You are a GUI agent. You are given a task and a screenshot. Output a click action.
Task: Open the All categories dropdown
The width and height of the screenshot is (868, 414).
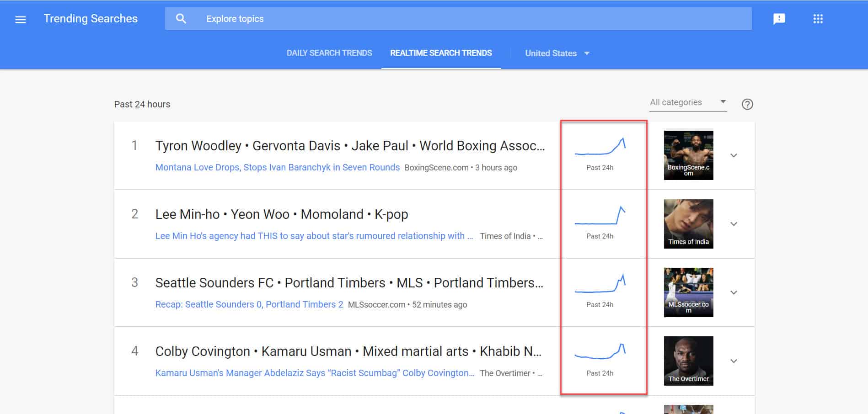click(x=687, y=102)
